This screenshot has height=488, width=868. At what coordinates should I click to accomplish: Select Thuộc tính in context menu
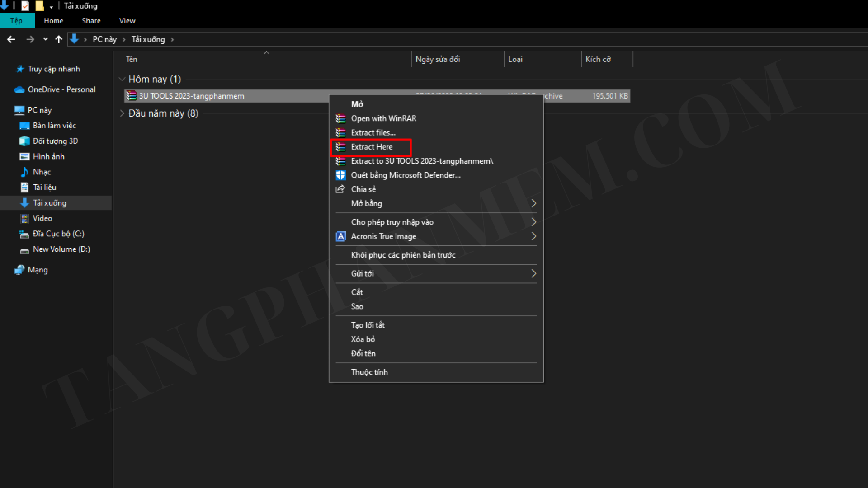pyautogui.click(x=369, y=372)
